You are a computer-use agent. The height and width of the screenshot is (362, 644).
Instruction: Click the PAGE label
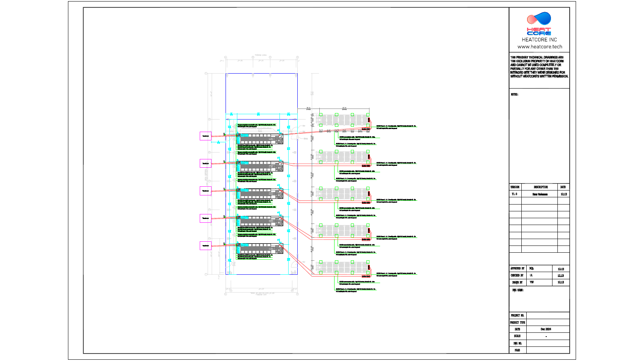(x=517, y=350)
